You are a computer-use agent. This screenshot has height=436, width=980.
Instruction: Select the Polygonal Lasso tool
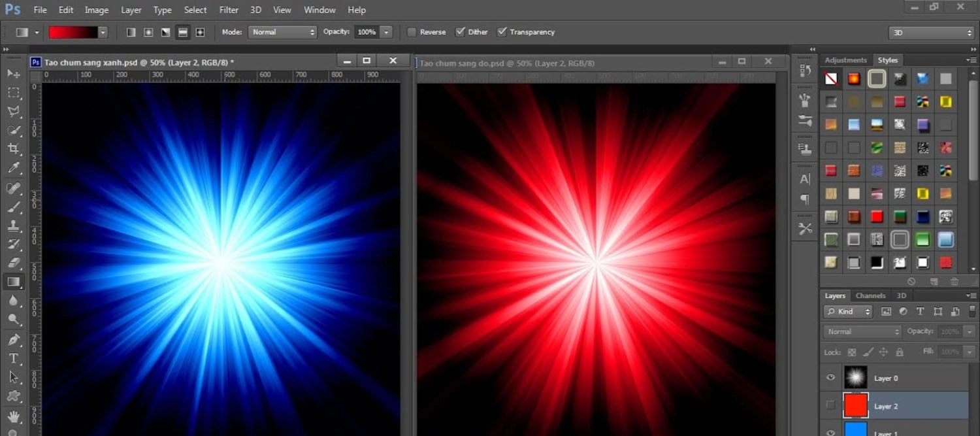pos(14,111)
